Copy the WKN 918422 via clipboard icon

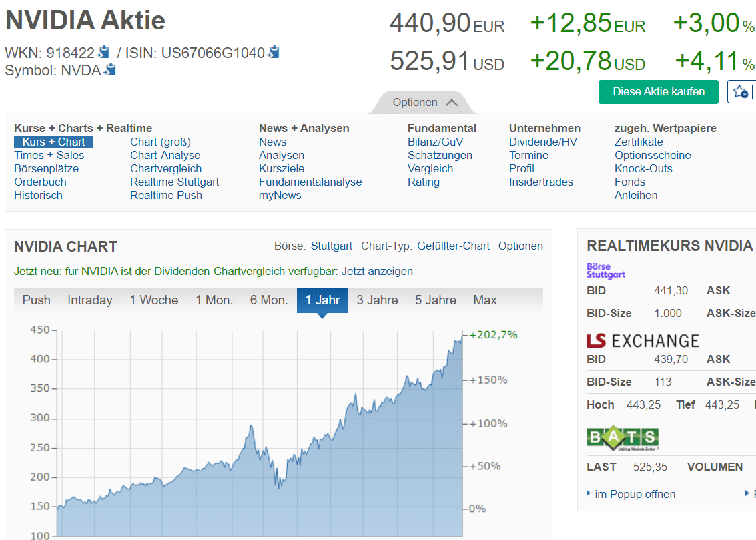coord(103,51)
